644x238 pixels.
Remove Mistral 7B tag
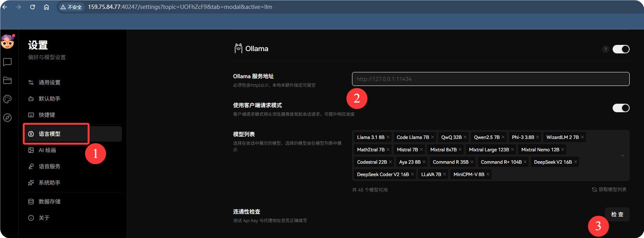tap(421, 150)
